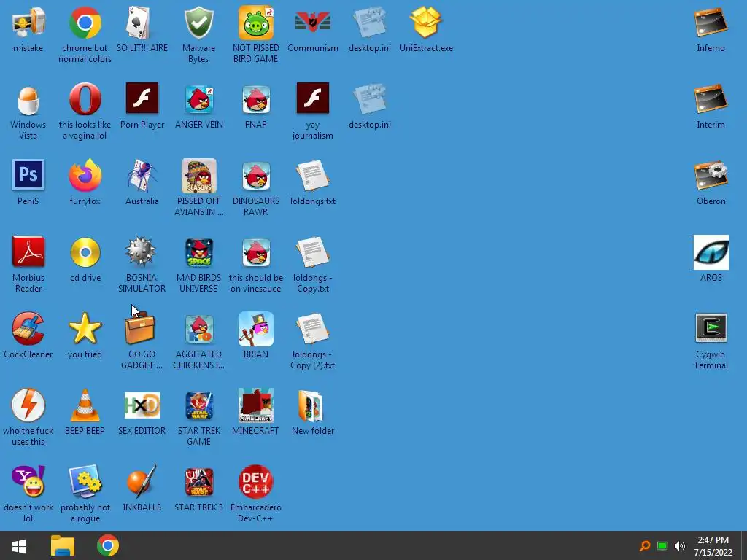Image resolution: width=747 pixels, height=560 pixels.
Task: Select the 'probably not a rogue' icon
Action: [85, 482]
